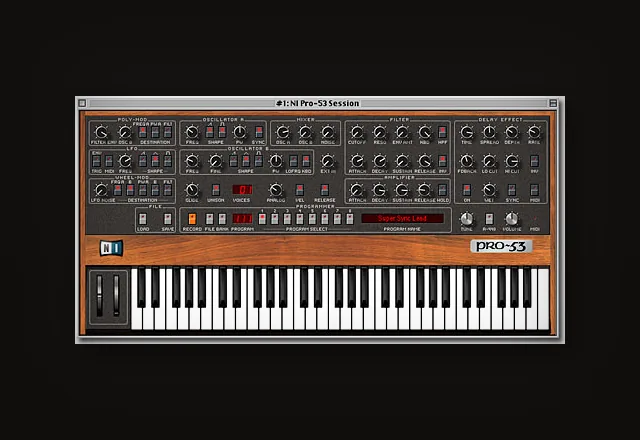The height and width of the screenshot is (440, 640).
Task: Choose Program Select button 1
Action: coord(262,219)
